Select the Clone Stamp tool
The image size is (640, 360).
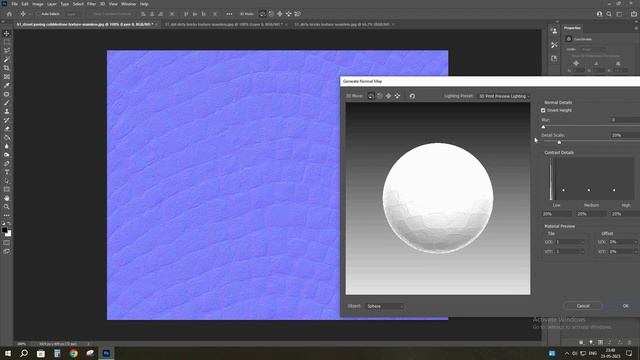tap(7, 111)
